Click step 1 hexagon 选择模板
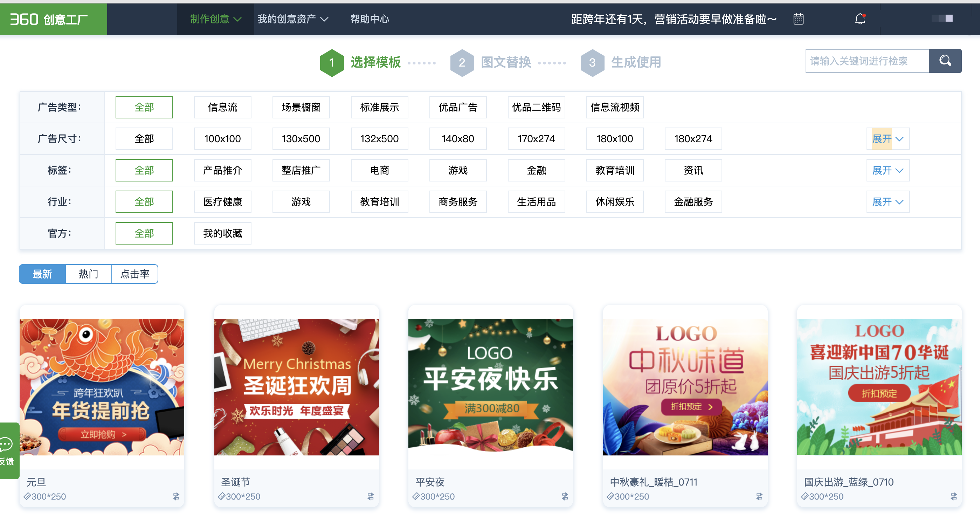980x515 pixels. coord(332,63)
